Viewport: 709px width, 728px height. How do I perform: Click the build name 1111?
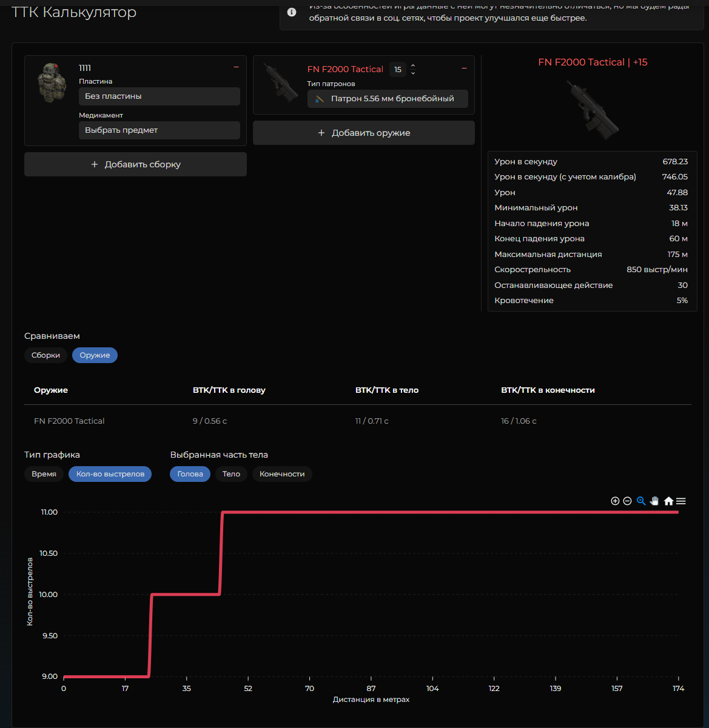tap(85, 68)
